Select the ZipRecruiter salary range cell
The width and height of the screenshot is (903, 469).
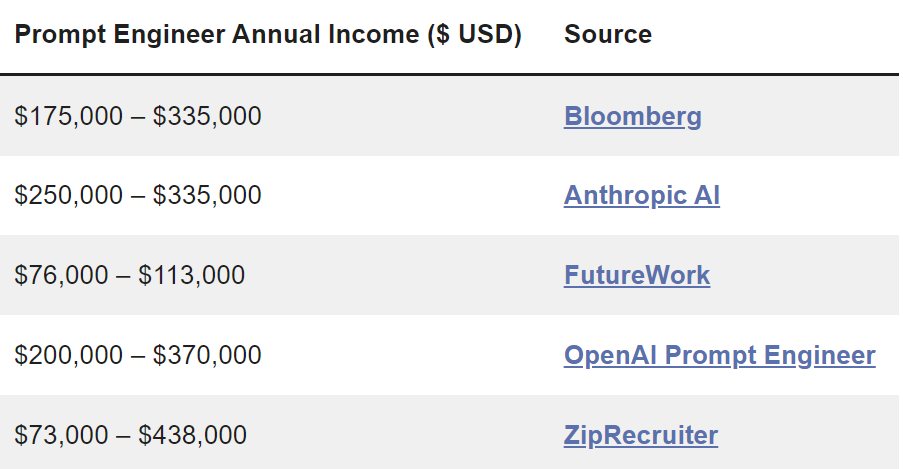[130, 435]
